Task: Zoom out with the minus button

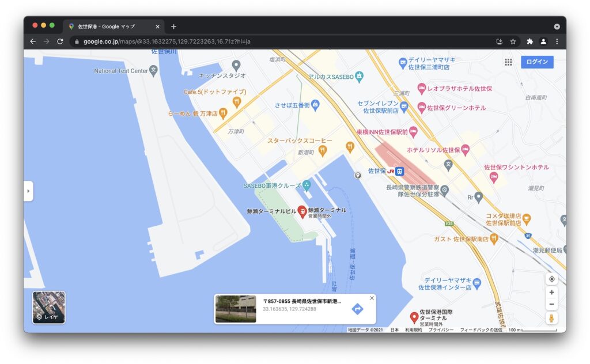Action: (x=551, y=304)
